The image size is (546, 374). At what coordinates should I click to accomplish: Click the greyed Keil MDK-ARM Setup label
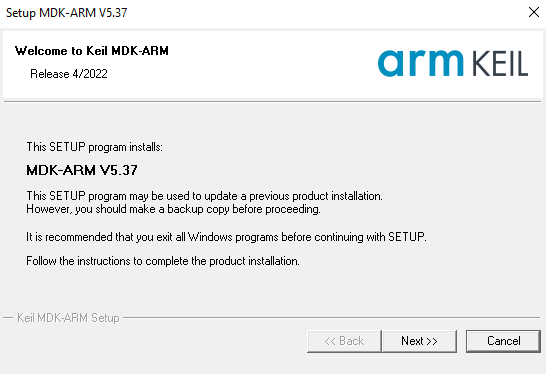pyautogui.click(x=68, y=318)
